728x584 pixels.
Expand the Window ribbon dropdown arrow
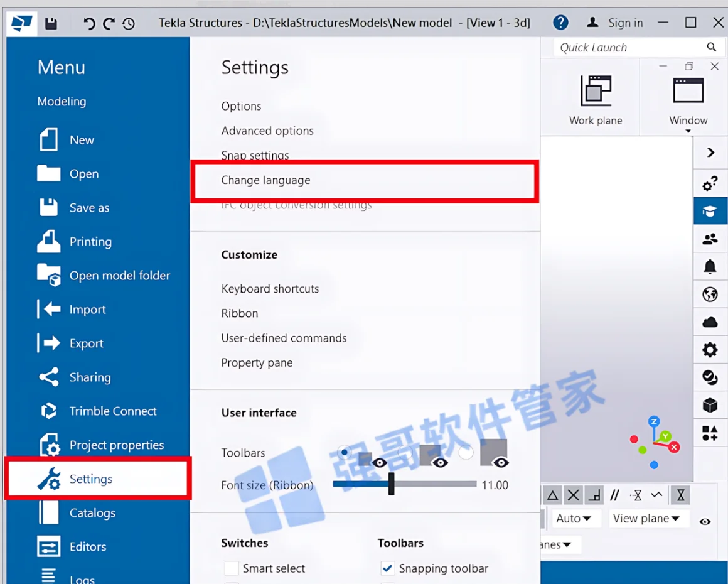click(688, 131)
